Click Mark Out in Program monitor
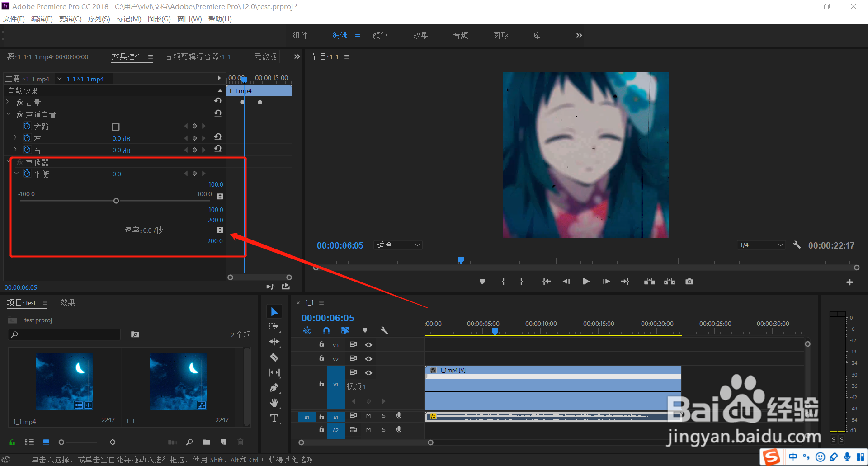 522,282
